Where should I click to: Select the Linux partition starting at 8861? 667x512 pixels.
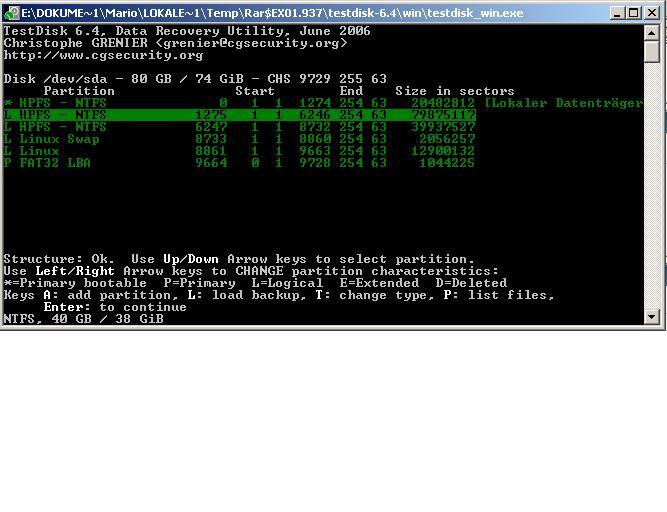[x=238, y=151]
